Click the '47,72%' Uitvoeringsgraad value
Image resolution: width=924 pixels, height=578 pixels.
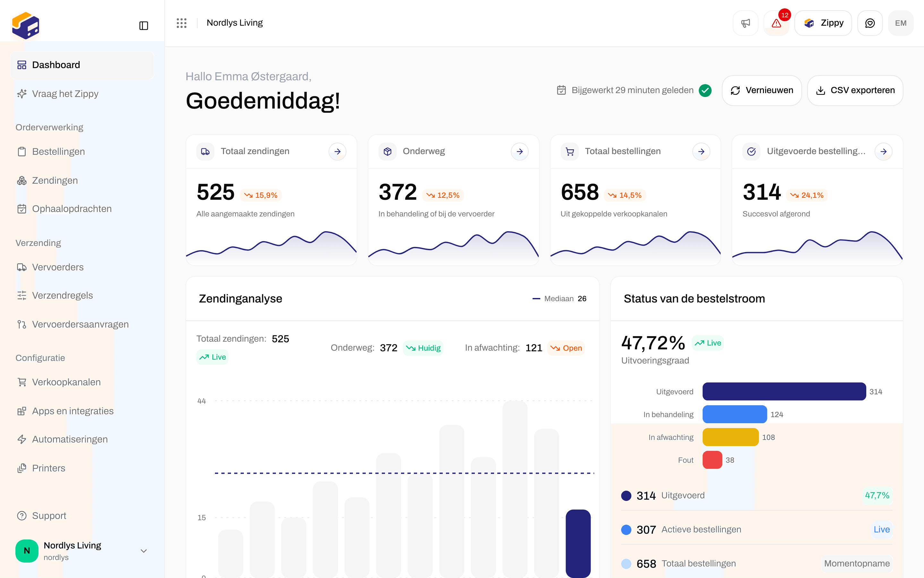click(x=653, y=343)
